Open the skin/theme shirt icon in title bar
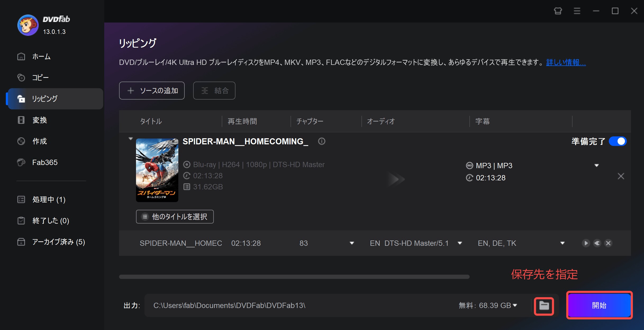Viewport: 644px width, 330px height. [x=558, y=11]
